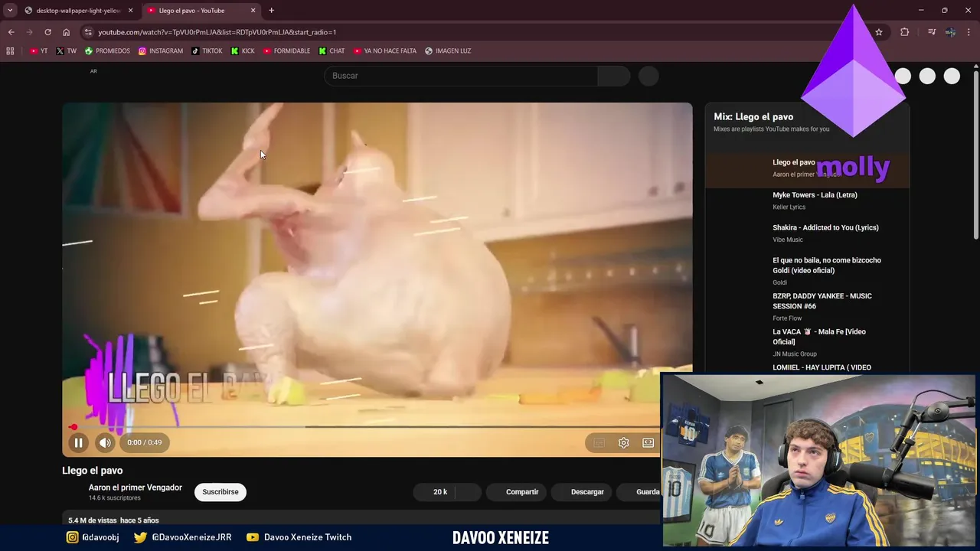Click the browser home button
The height and width of the screenshot is (551, 980).
coord(66,32)
